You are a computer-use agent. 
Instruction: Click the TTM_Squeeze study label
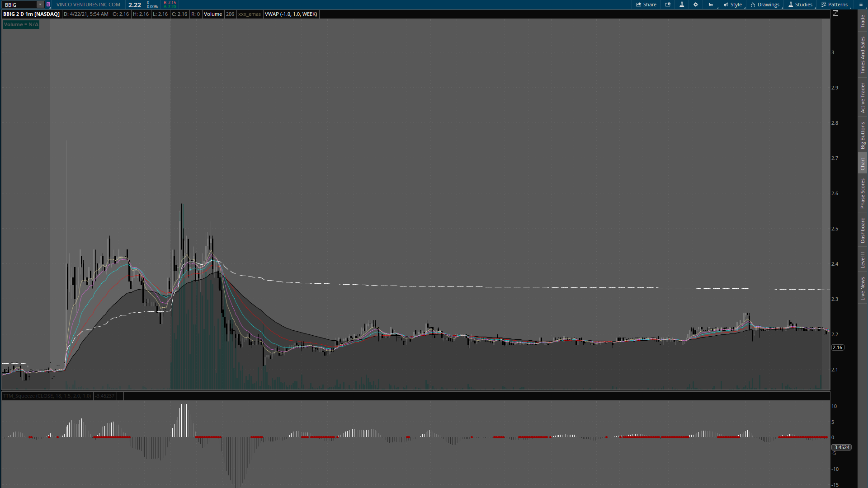pyautogui.click(x=47, y=396)
